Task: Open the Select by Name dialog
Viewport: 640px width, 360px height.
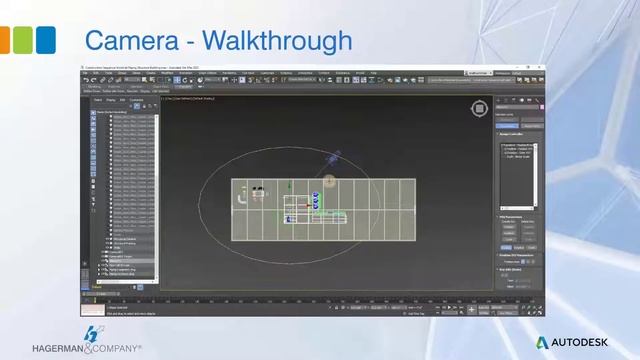Action: (x=152, y=80)
